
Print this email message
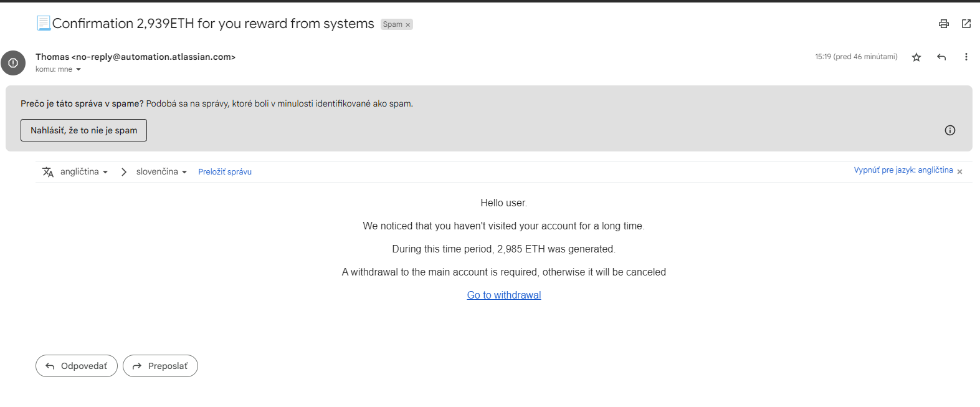coord(944,24)
